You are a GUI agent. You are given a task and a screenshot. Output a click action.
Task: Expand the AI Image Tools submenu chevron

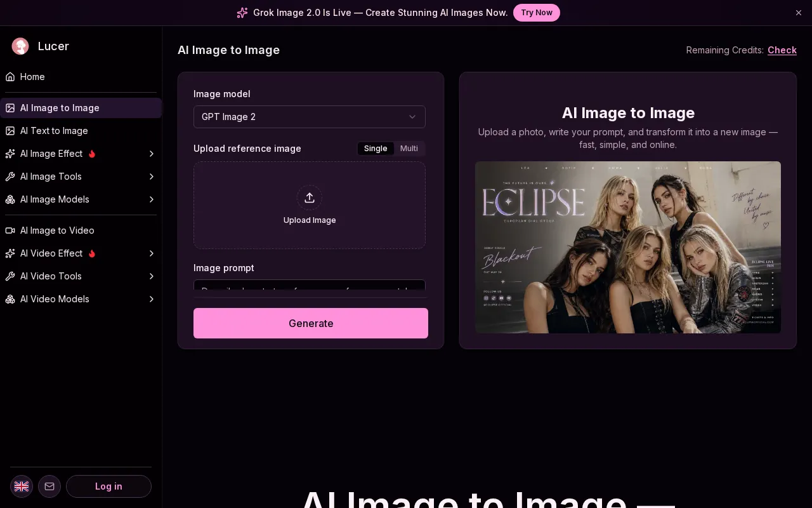(152, 177)
